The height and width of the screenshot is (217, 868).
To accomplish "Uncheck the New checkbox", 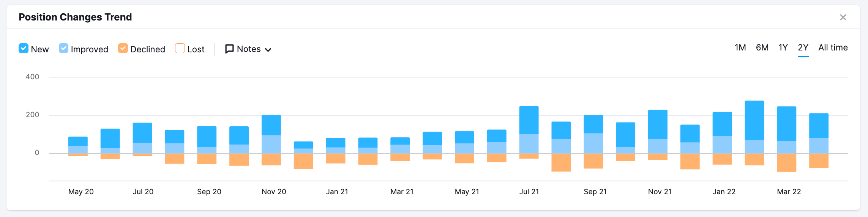I will (x=24, y=48).
